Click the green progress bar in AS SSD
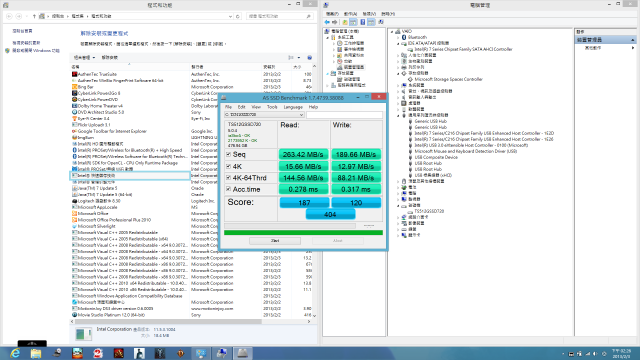The width and height of the screenshot is (640, 360). (303, 233)
